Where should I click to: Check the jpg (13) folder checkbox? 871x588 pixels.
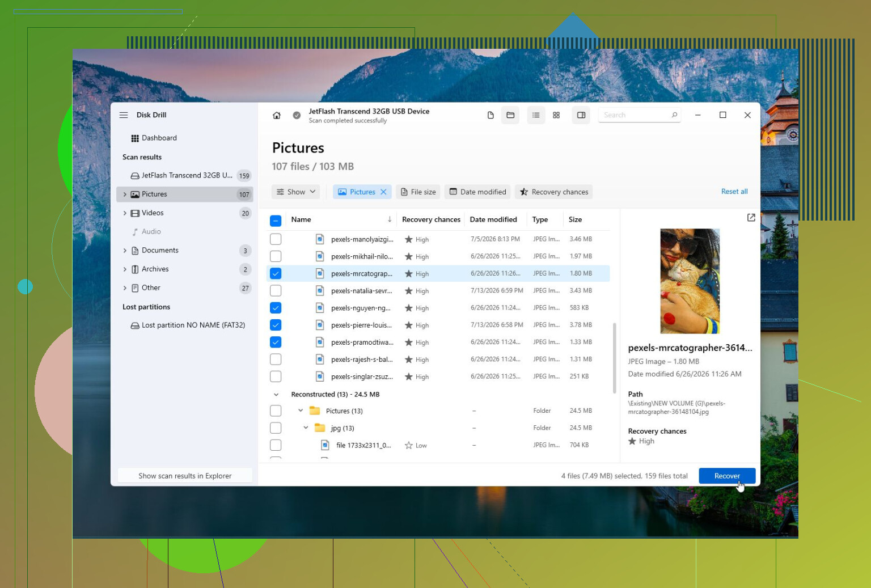pyautogui.click(x=276, y=428)
